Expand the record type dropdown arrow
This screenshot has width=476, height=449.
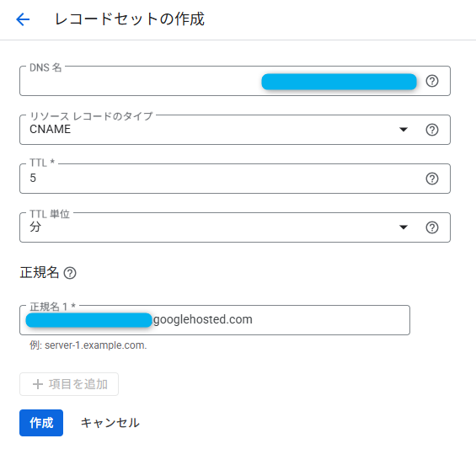(404, 130)
